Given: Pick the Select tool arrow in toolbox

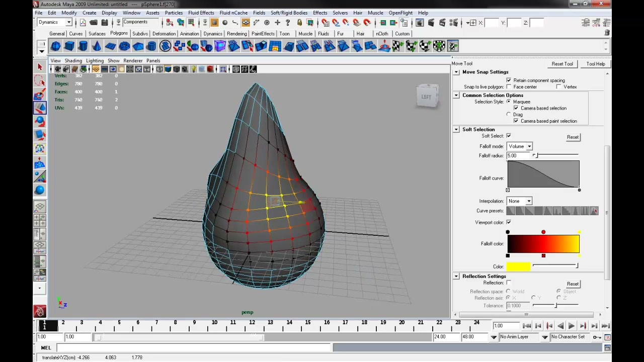Looking at the screenshot, I should coord(40,67).
